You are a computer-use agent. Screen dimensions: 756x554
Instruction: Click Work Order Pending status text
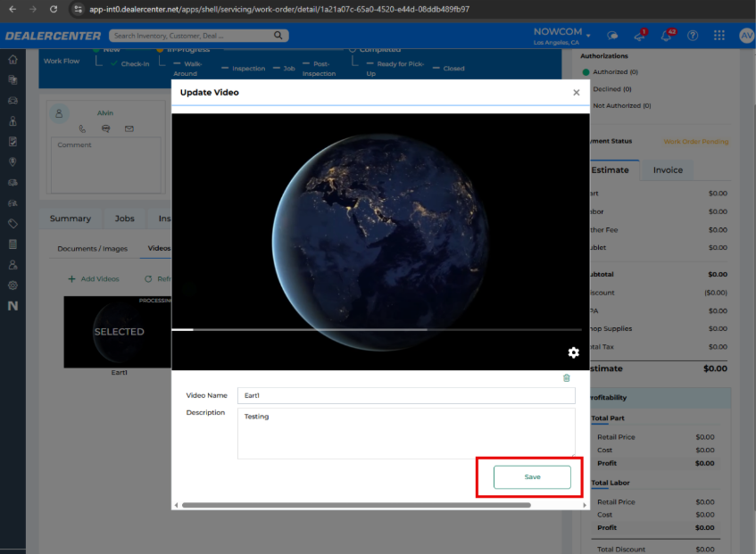click(x=696, y=142)
